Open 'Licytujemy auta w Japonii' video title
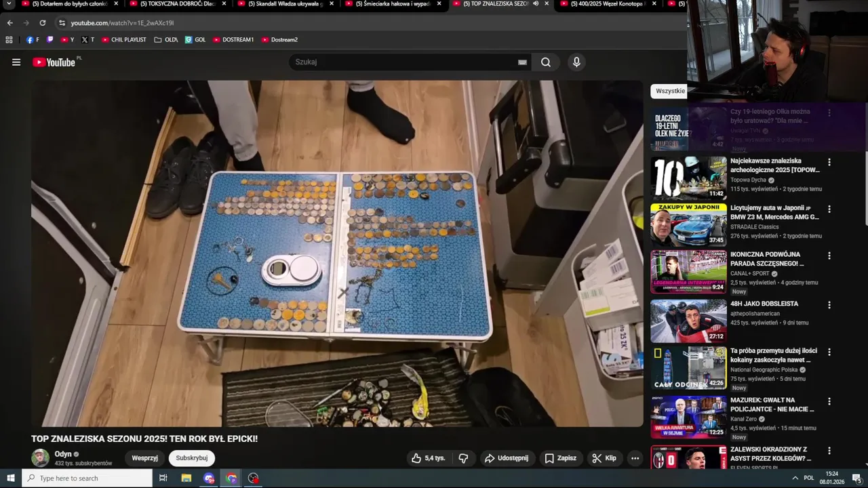This screenshot has height=488, width=868. click(x=774, y=213)
